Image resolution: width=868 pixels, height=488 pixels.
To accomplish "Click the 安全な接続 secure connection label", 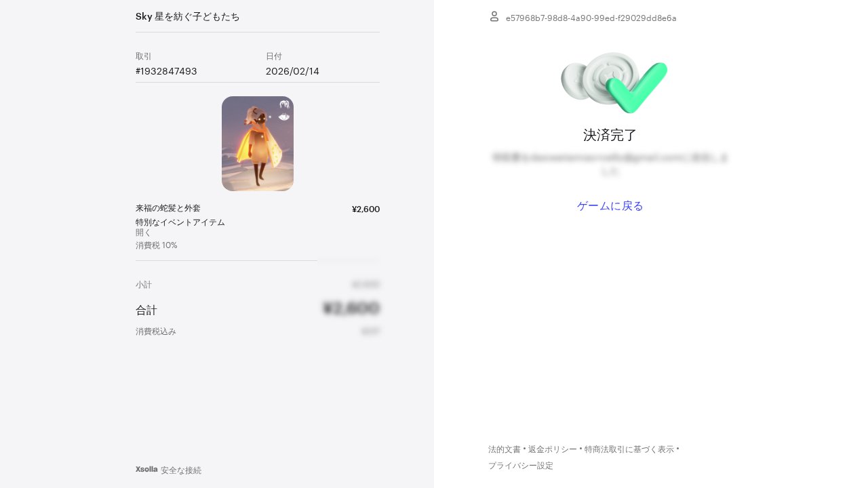I will (181, 470).
